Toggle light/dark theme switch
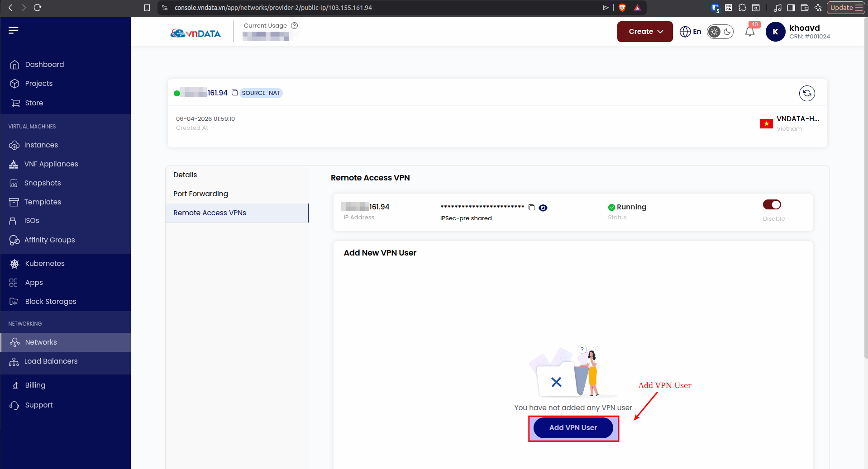Screen dimensions: 868x469 (x=720, y=32)
